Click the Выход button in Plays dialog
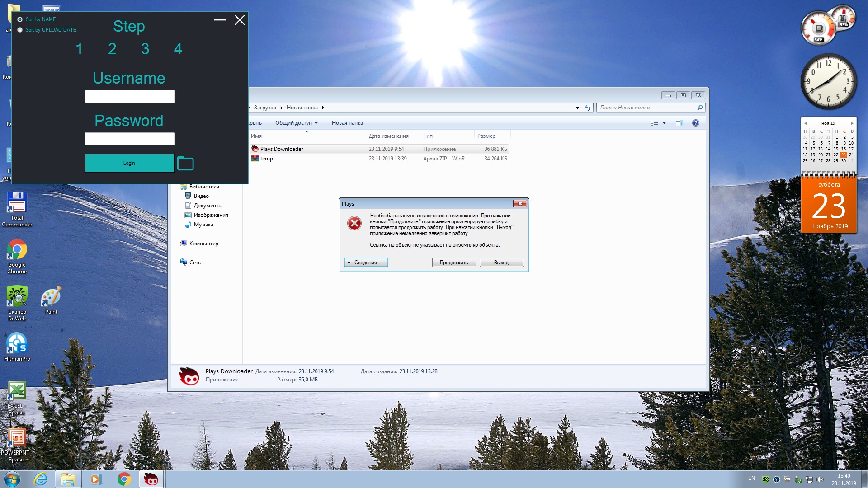868x488 pixels. point(501,263)
